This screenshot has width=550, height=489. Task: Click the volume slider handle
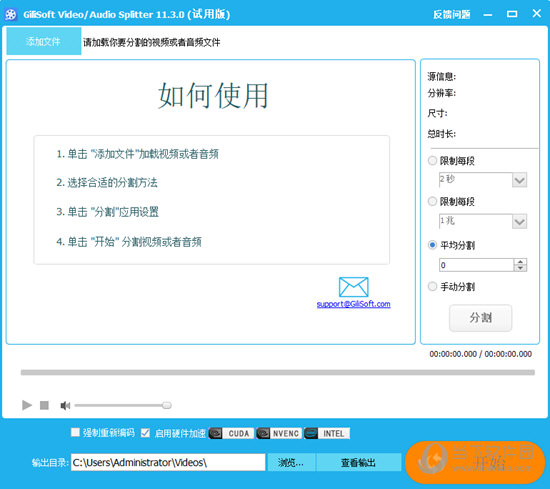click(x=167, y=405)
